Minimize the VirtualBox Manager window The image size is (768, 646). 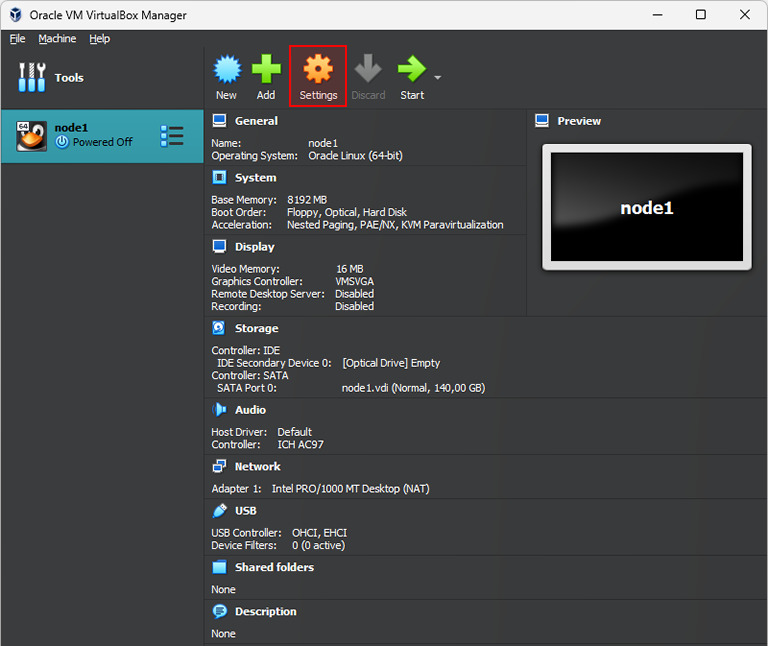657,15
